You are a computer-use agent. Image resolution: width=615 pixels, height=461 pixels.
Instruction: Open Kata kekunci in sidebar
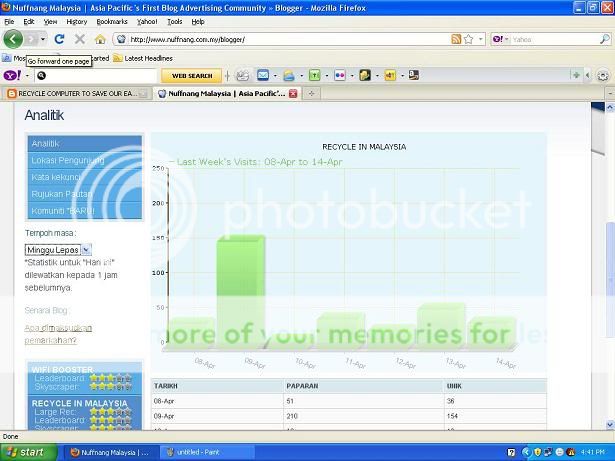coord(85,177)
